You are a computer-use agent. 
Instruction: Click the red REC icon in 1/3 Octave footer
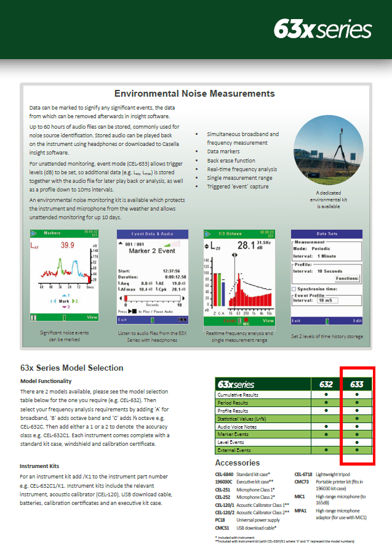(246, 321)
